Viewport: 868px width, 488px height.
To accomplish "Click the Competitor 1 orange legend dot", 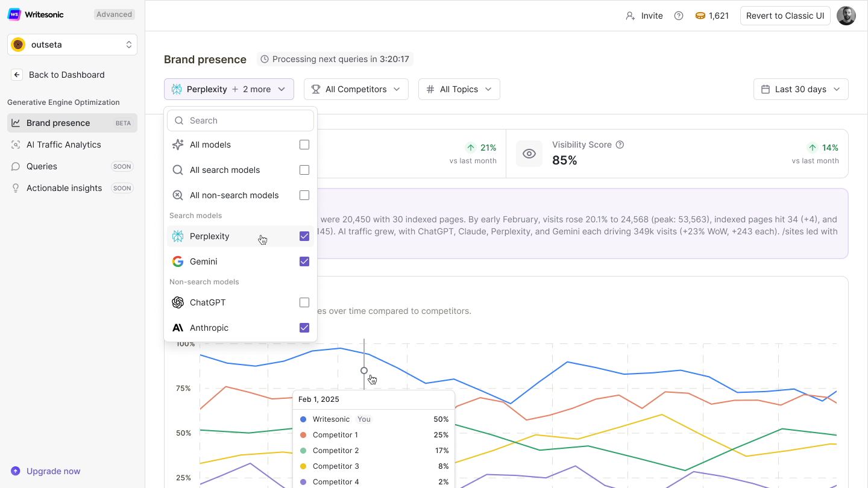I will coord(303,435).
